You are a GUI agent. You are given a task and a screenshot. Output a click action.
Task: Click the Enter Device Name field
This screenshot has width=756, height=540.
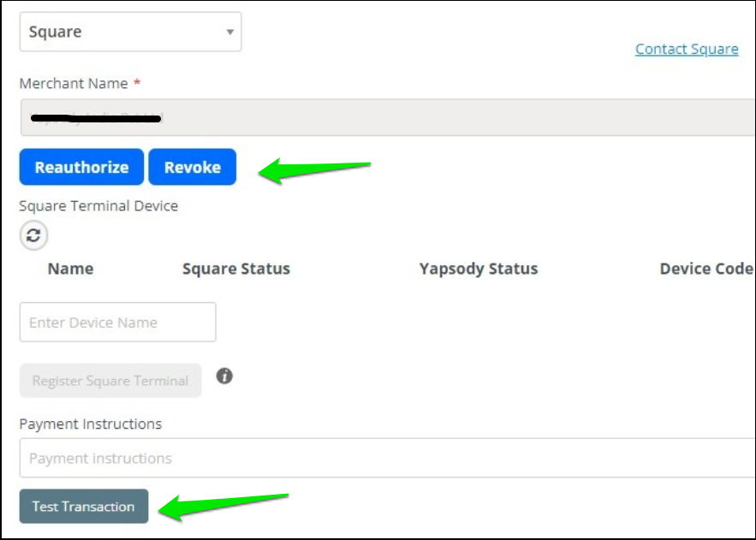tap(117, 323)
